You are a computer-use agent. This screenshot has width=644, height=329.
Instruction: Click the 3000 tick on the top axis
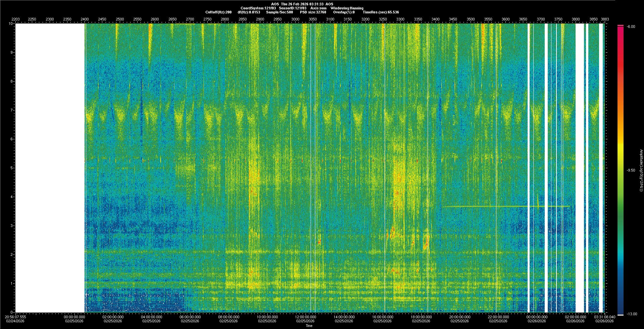295,19
